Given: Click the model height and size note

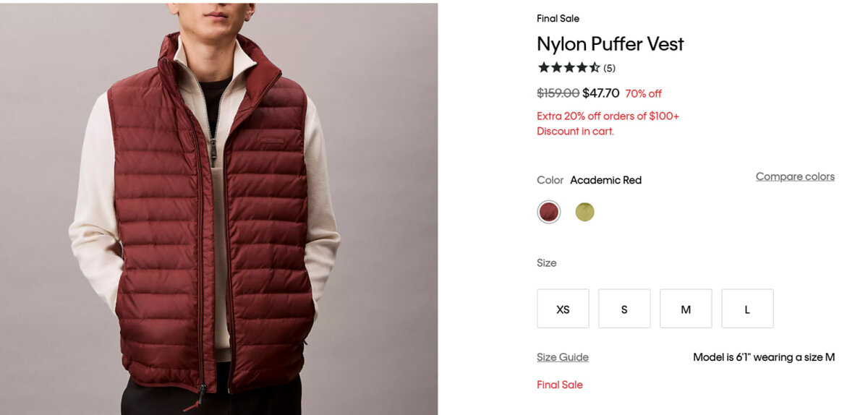Looking at the screenshot, I should pyautogui.click(x=763, y=357).
